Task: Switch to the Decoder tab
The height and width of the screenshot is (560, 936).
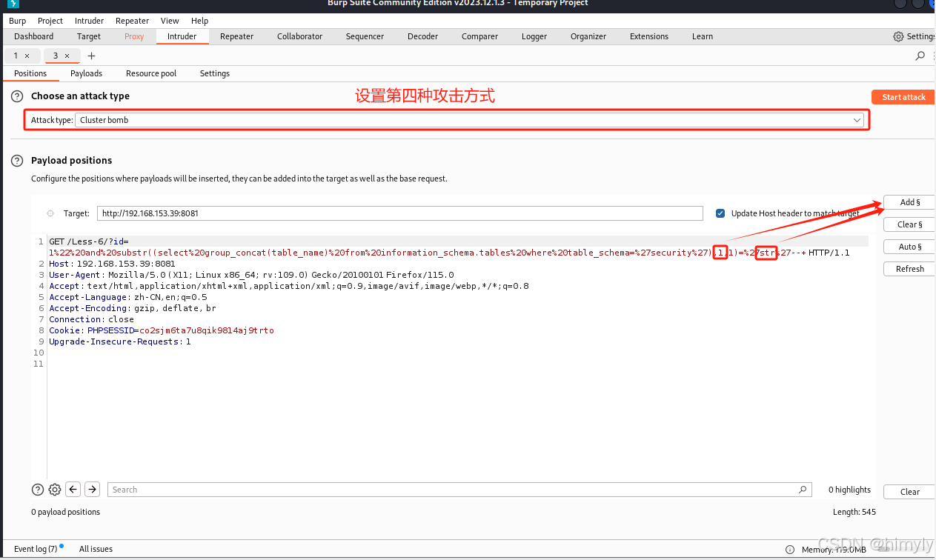Action: pyautogui.click(x=423, y=36)
